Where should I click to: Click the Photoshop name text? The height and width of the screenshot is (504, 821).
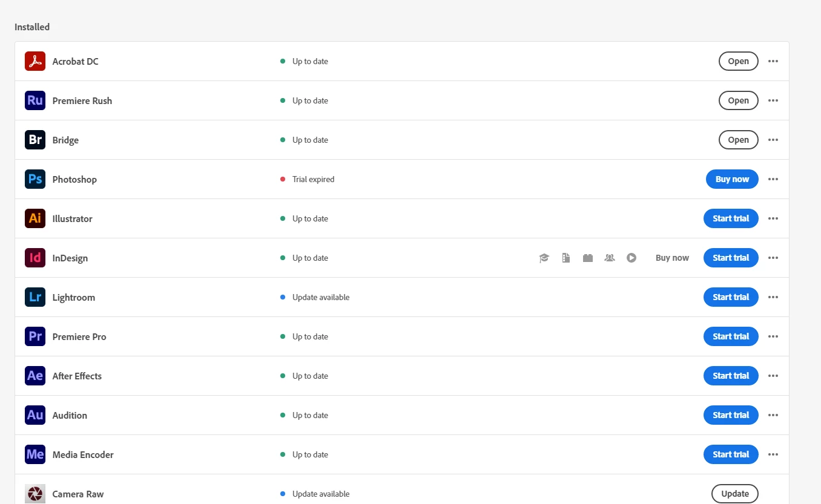[74, 179]
